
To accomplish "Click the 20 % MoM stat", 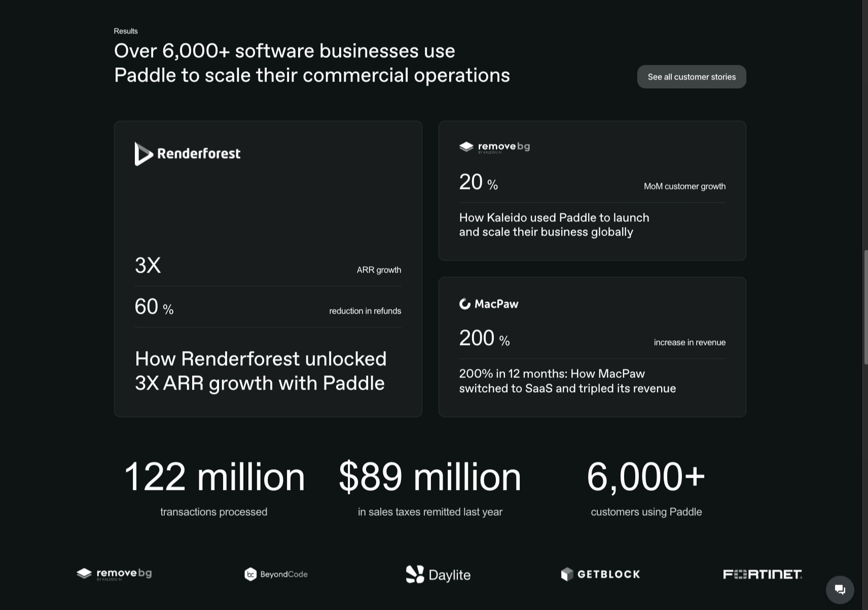I will click(x=479, y=182).
